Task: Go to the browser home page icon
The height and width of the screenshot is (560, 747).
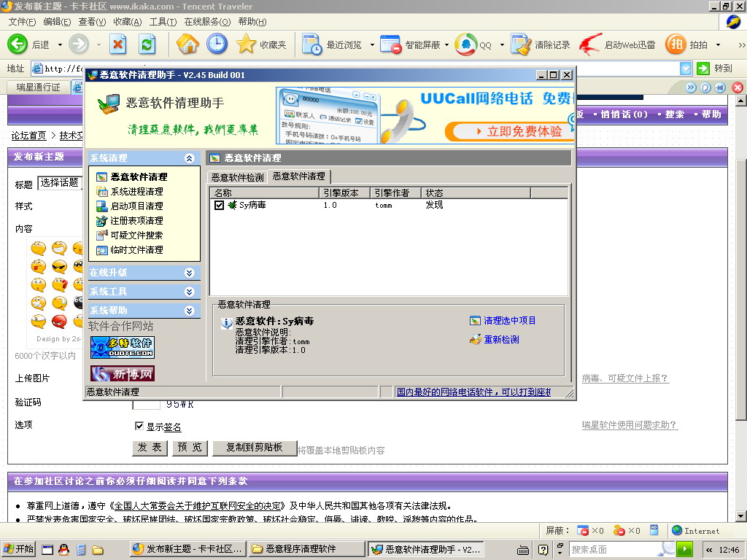Action: click(187, 44)
